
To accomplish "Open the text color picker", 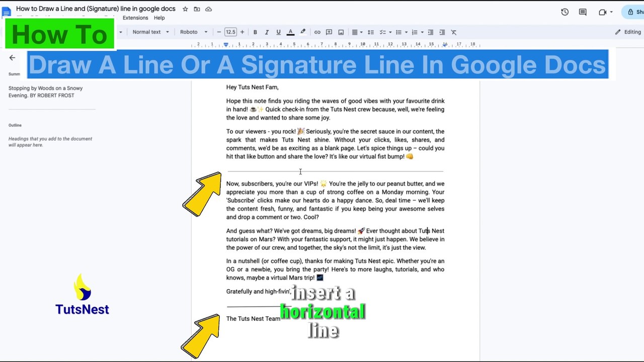I will 290,32.
